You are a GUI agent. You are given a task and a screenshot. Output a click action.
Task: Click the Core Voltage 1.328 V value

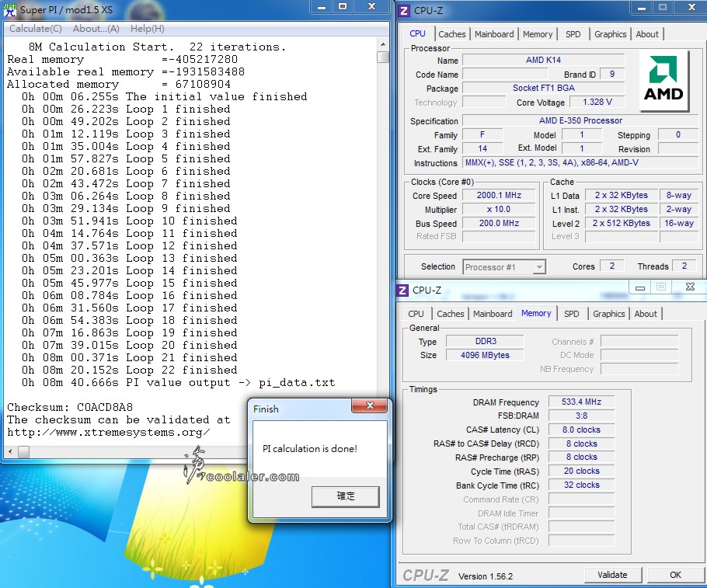[597, 102]
